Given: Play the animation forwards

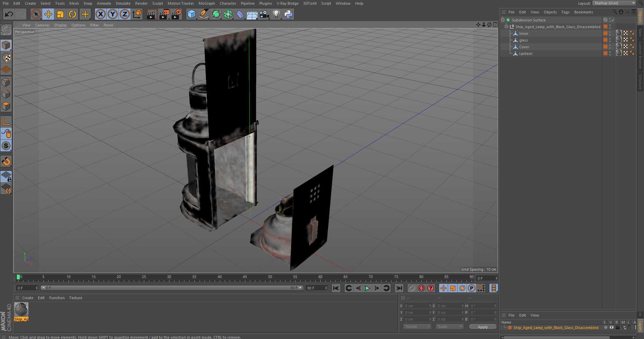Looking at the screenshot, I should tap(367, 288).
